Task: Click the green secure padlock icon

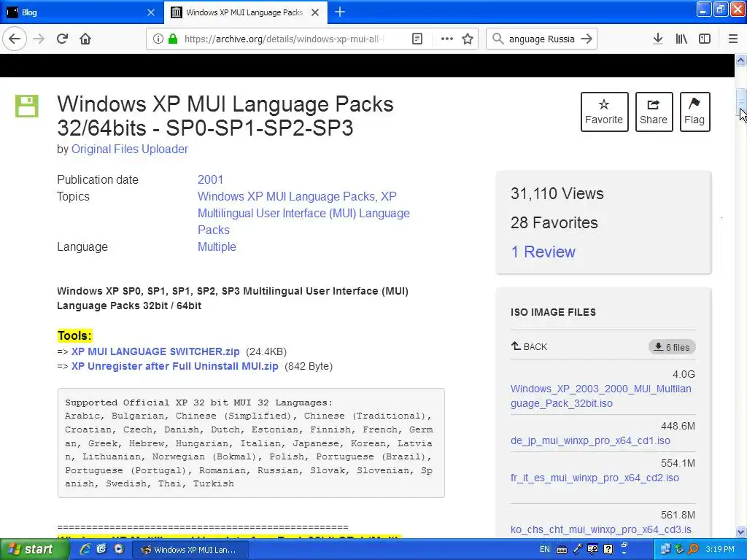Action: pos(173,39)
